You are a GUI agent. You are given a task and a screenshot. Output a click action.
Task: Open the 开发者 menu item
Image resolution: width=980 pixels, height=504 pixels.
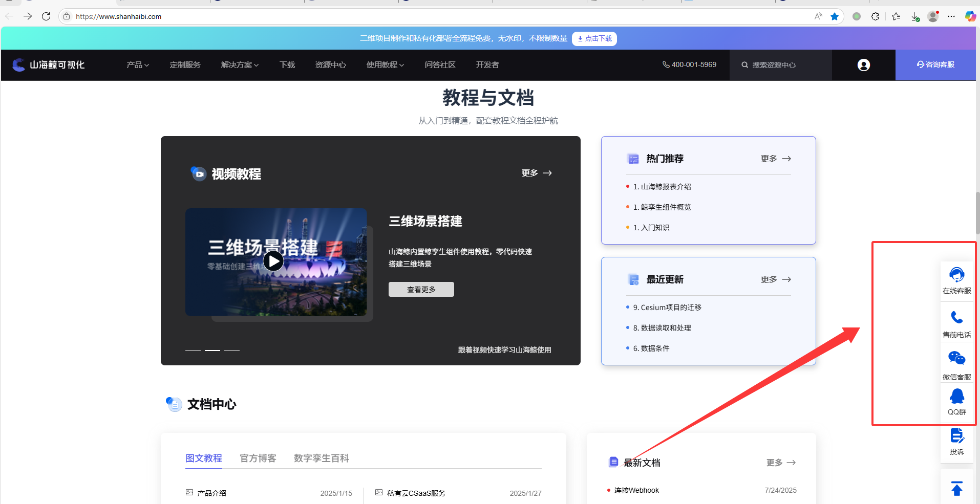click(487, 65)
